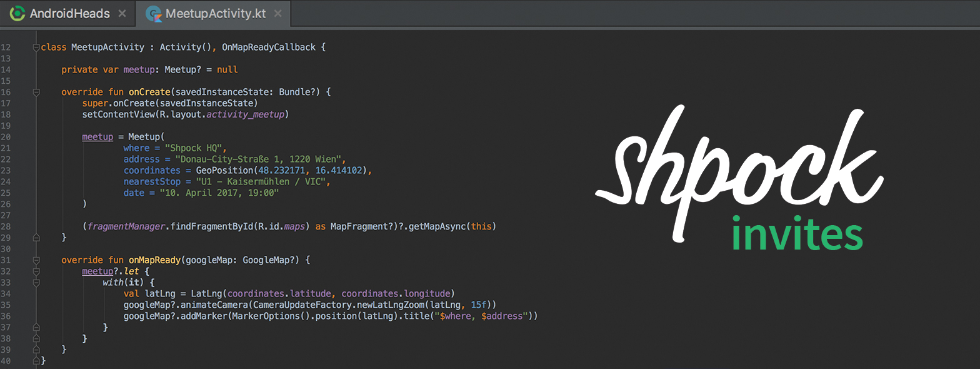Click the zoom value "15f"
Image resolution: width=980 pixels, height=369 pixels.
coord(479,305)
